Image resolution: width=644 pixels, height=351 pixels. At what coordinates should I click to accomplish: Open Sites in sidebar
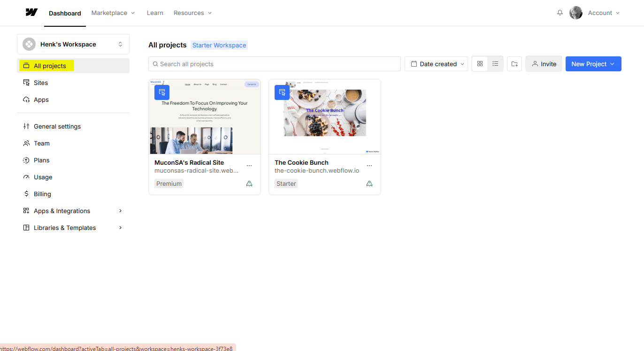point(73,83)
